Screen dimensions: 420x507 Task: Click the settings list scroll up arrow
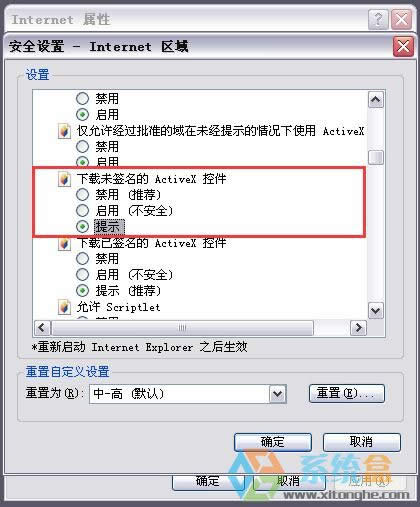coord(376,99)
